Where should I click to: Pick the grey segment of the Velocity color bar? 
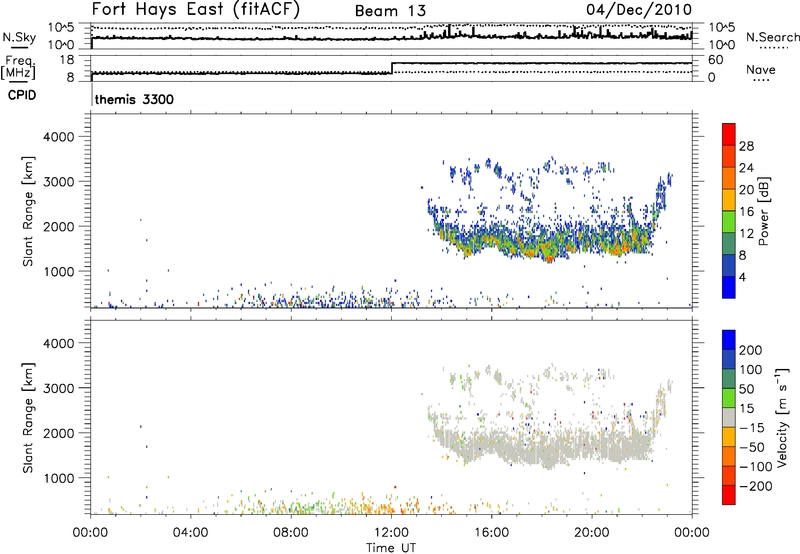(729, 417)
